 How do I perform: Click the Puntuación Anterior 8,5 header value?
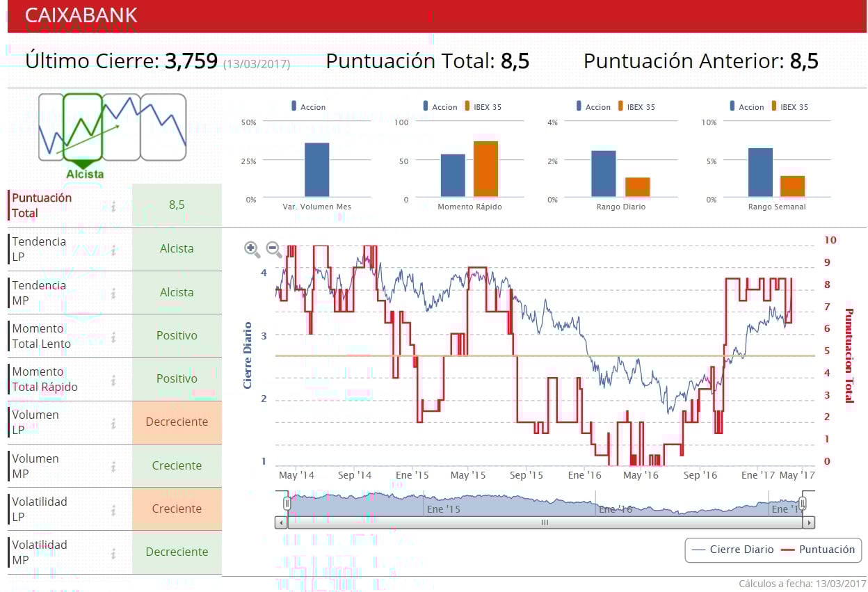(x=804, y=61)
